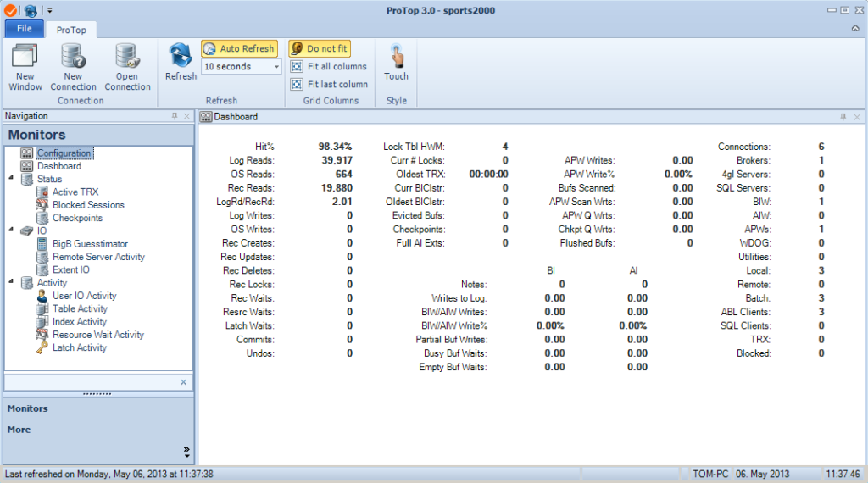Image resolution: width=868 pixels, height=483 pixels.
Task: Click the Status node server icon
Action: coord(26,180)
